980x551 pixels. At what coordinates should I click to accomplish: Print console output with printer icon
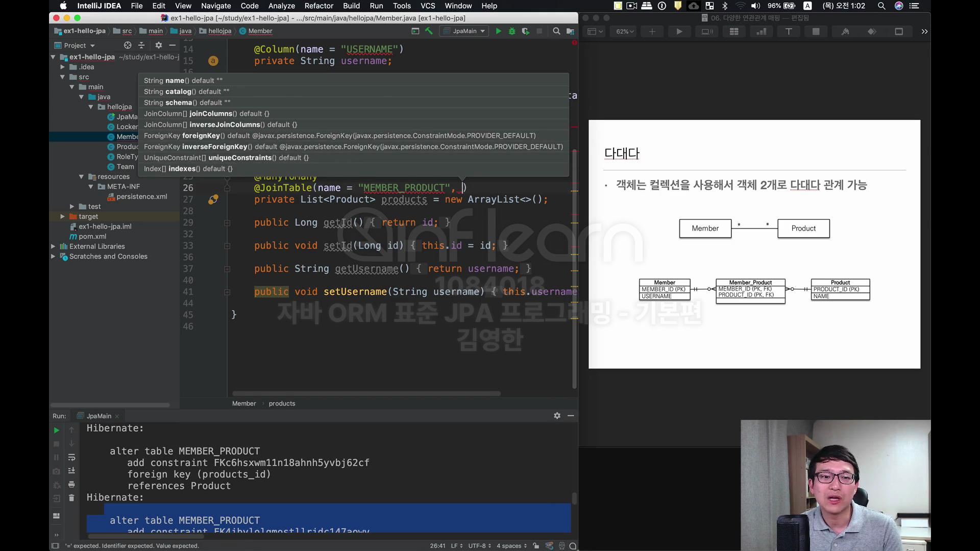click(71, 484)
